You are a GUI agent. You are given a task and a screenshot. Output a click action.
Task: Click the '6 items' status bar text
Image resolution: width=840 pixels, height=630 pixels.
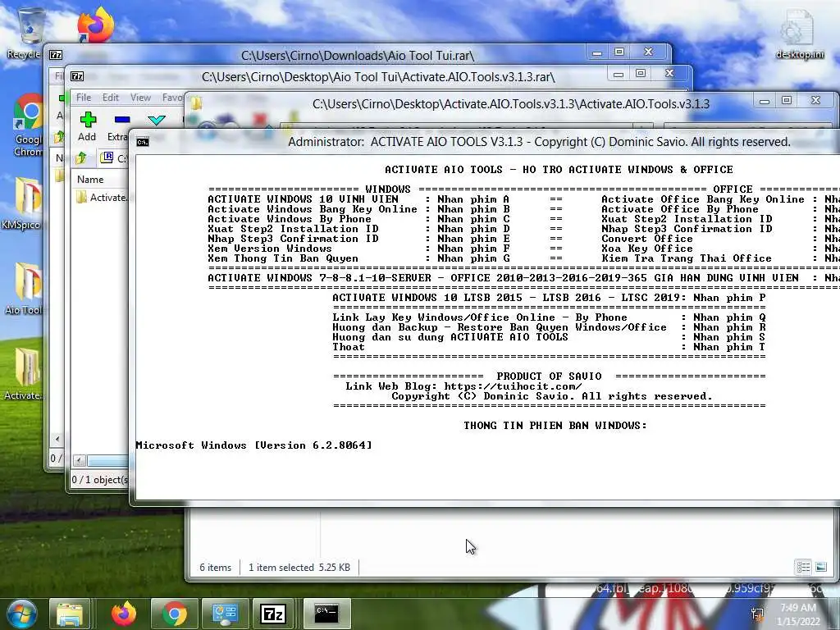click(216, 568)
